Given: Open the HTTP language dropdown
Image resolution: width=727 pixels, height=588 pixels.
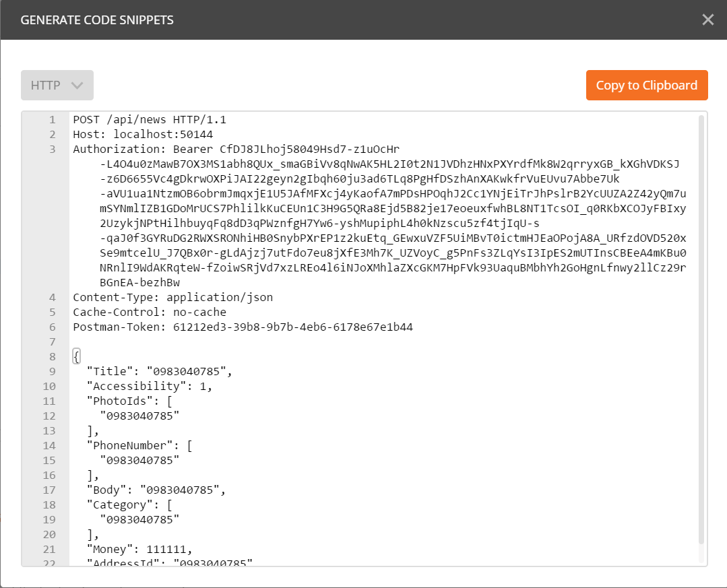Looking at the screenshot, I should 57,86.
